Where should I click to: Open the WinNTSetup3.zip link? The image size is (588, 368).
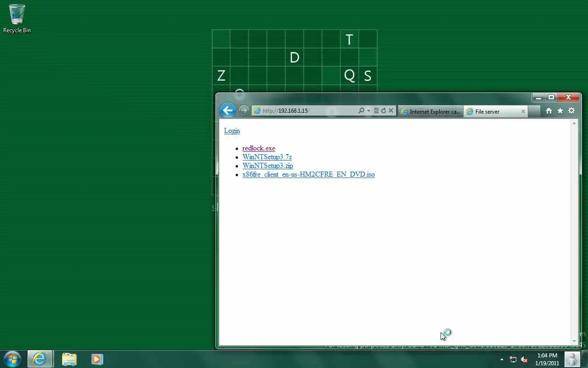pos(268,166)
